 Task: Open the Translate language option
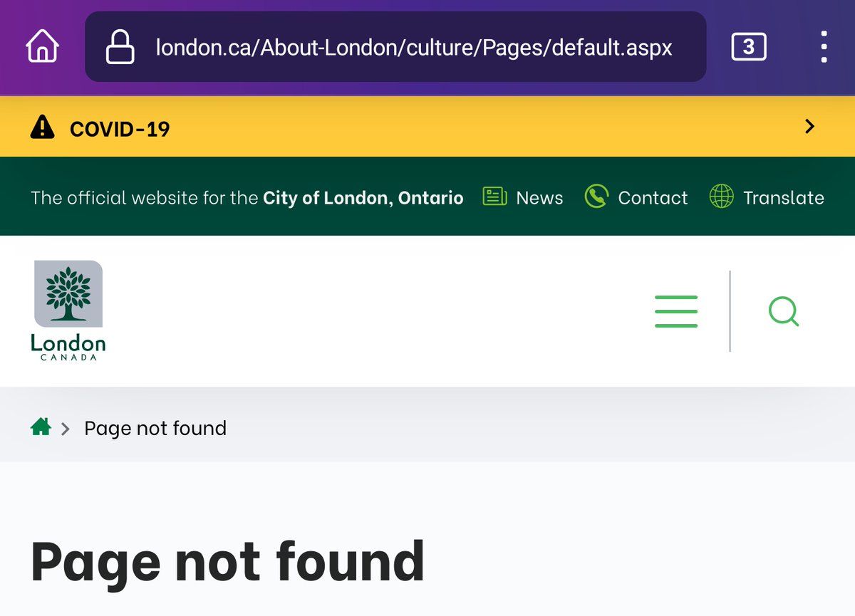click(x=783, y=198)
